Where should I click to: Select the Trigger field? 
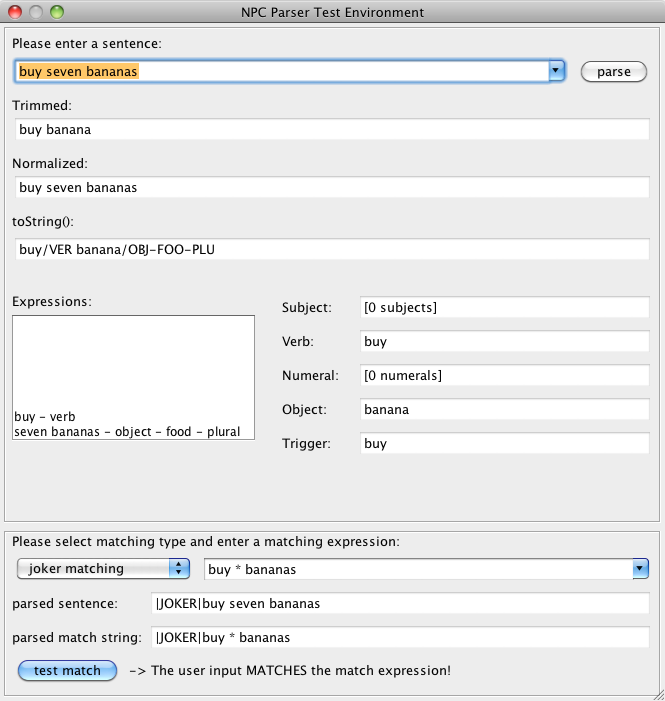[504, 443]
